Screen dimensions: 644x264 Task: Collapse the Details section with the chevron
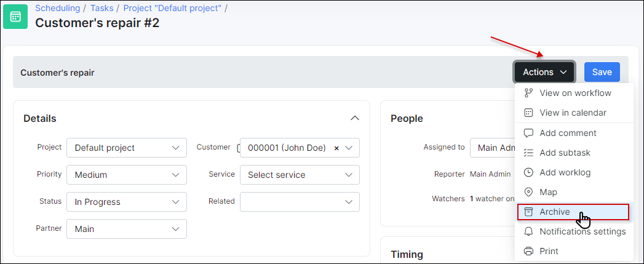[355, 118]
